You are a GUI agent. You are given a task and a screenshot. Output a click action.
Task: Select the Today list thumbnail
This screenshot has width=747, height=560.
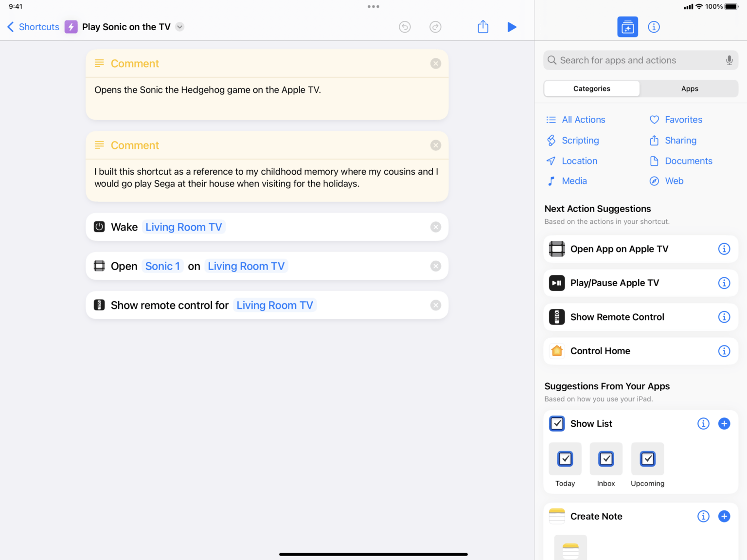[x=565, y=459]
